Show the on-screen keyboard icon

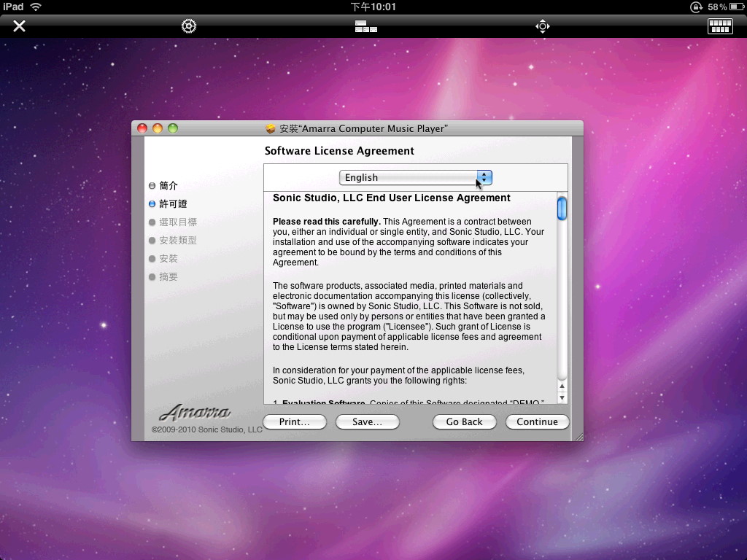pyautogui.click(x=720, y=26)
